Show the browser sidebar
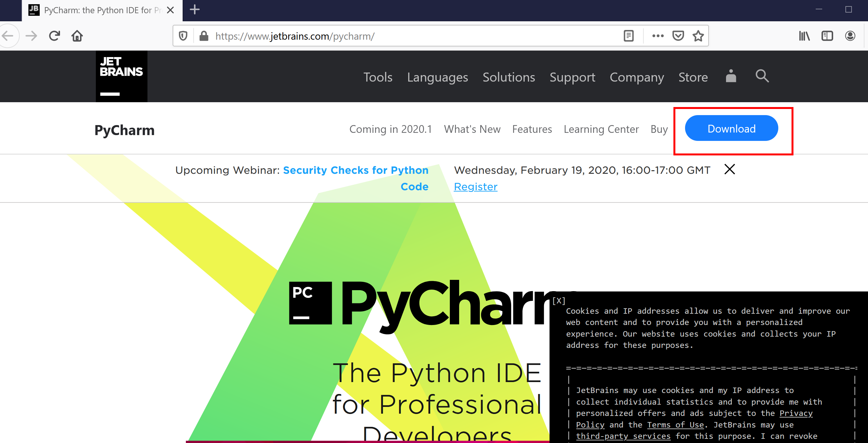This screenshot has height=443, width=868. [x=827, y=36]
